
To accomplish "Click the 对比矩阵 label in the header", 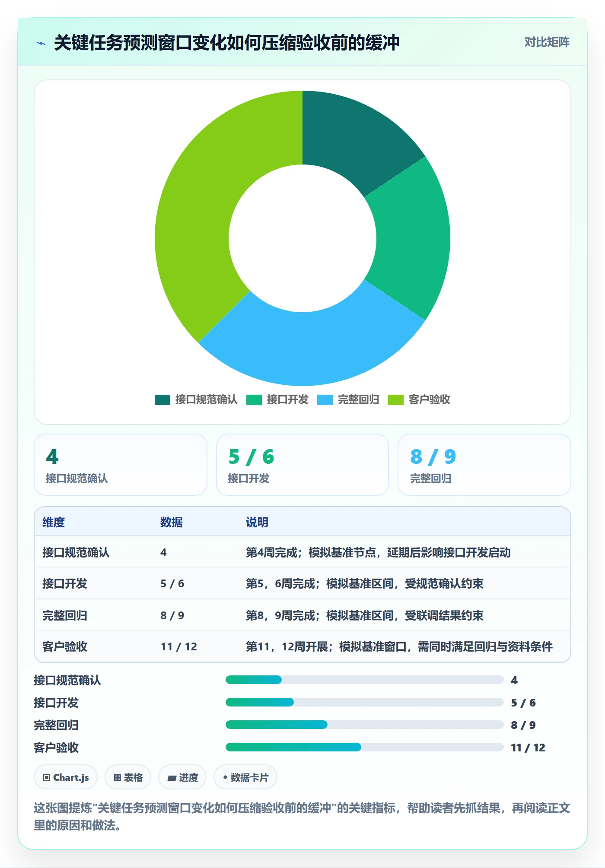I will (x=547, y=42).
